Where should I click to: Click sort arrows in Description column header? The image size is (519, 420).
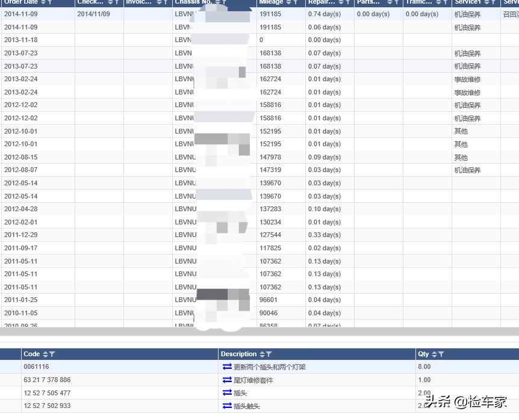point(262,354)
